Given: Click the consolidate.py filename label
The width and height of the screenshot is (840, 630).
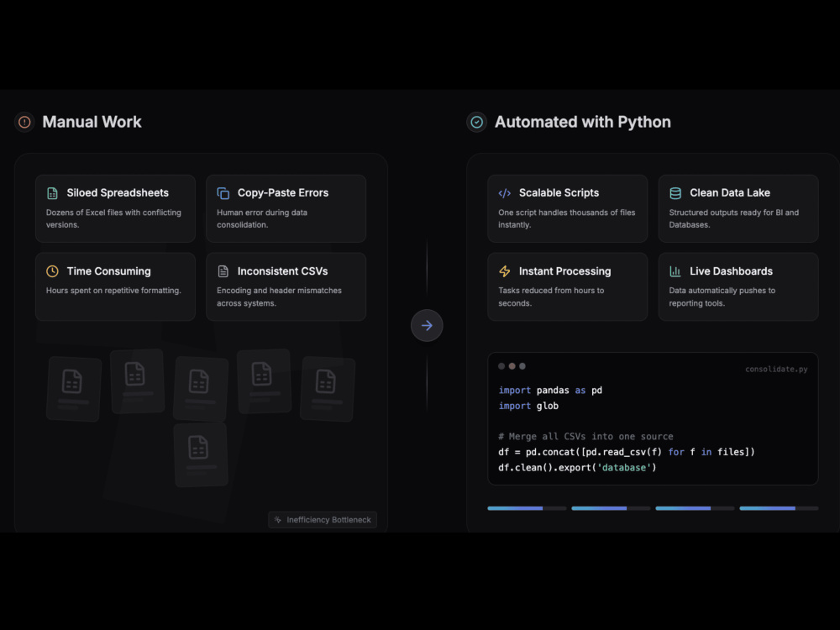Looking at the screenshot, I should [776, 369].
